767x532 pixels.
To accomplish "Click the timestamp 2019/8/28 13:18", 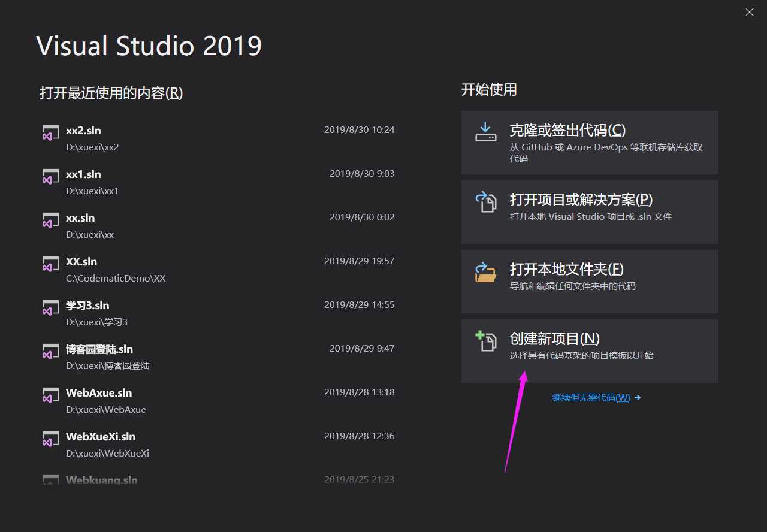I will 360,392.
